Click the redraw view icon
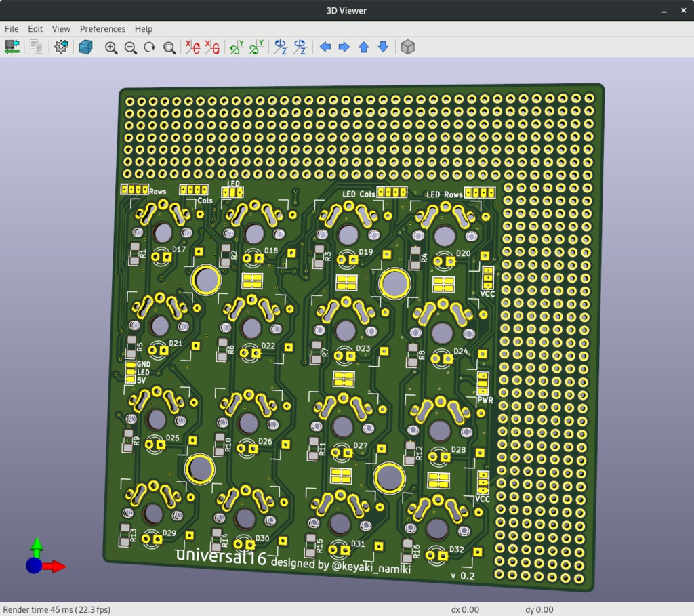The height and width of the screenshot is (616, 694). click(150, 47)
